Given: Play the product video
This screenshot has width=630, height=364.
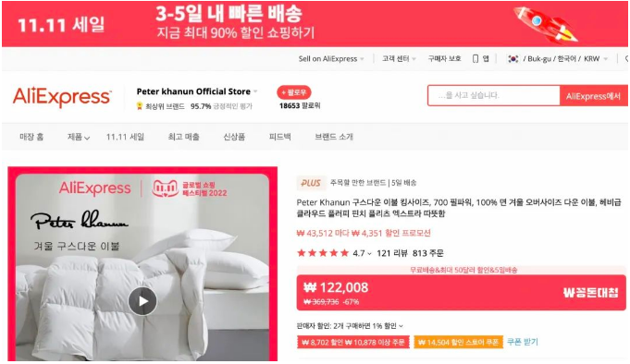Looking at the screenshot, I should click(142, 301).
